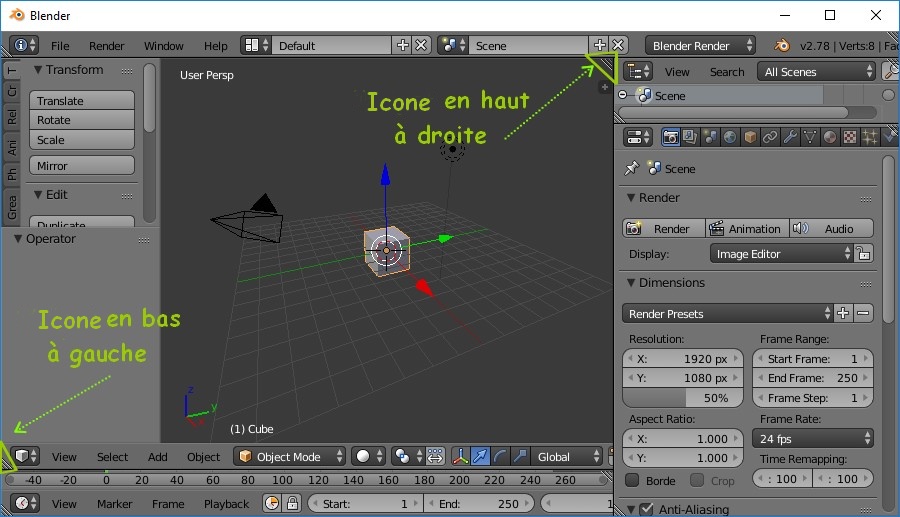The width and height of the screenshot is (900, 517).
Task: Select the Mesh Data triangle tab
Action: 810,137
